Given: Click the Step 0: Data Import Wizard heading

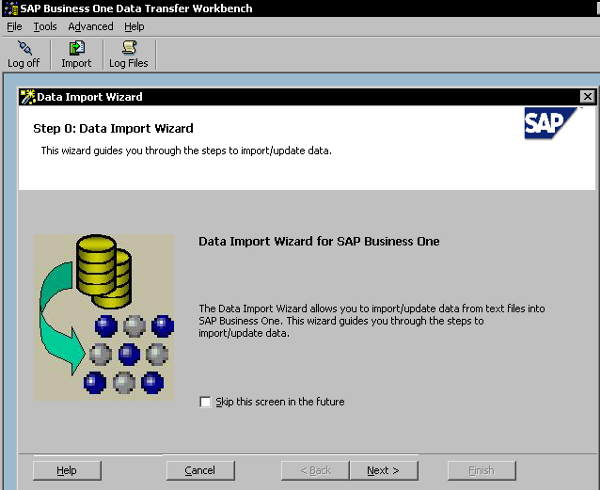Looking at the screenshot, I should pos(113,129).
